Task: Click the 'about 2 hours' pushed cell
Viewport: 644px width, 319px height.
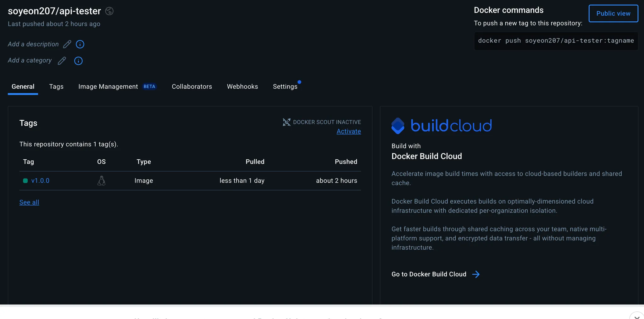Action: click(336, 181)
